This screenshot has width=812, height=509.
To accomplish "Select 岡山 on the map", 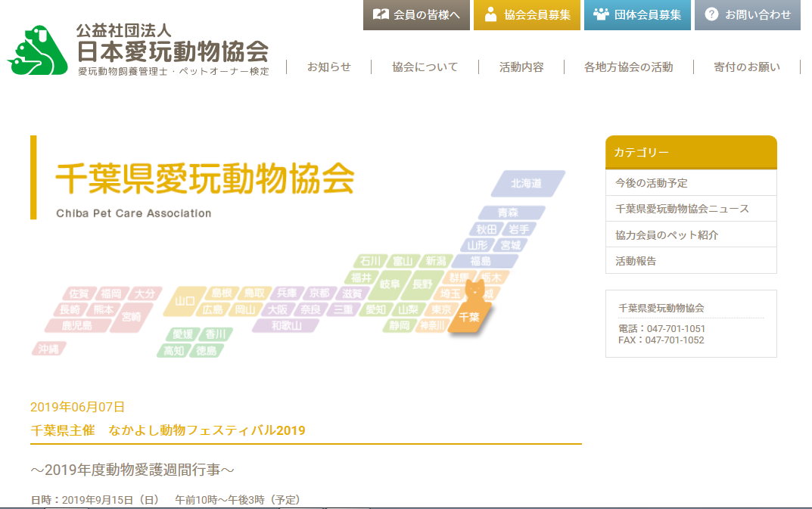I will point(245,309).
